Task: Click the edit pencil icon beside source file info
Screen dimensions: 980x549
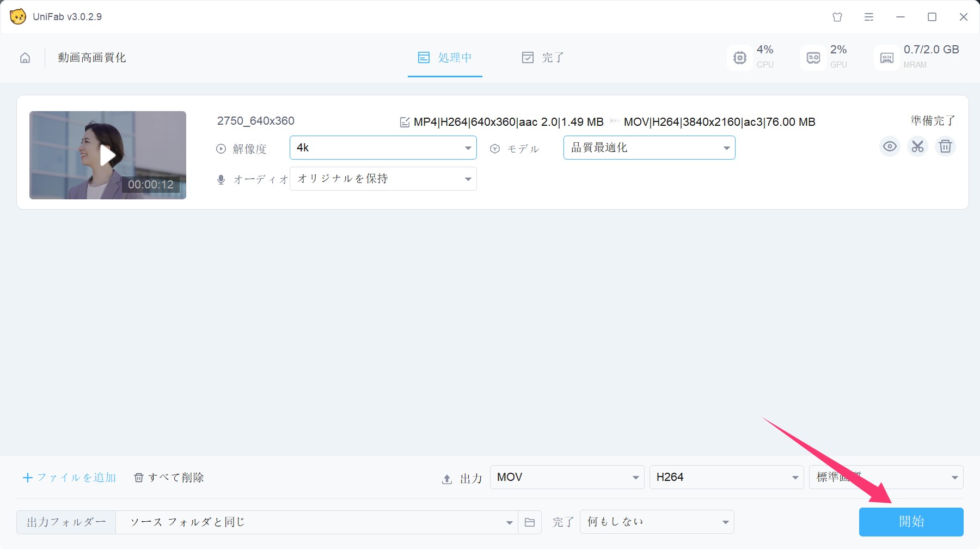Action: click(x=405, y=121)
